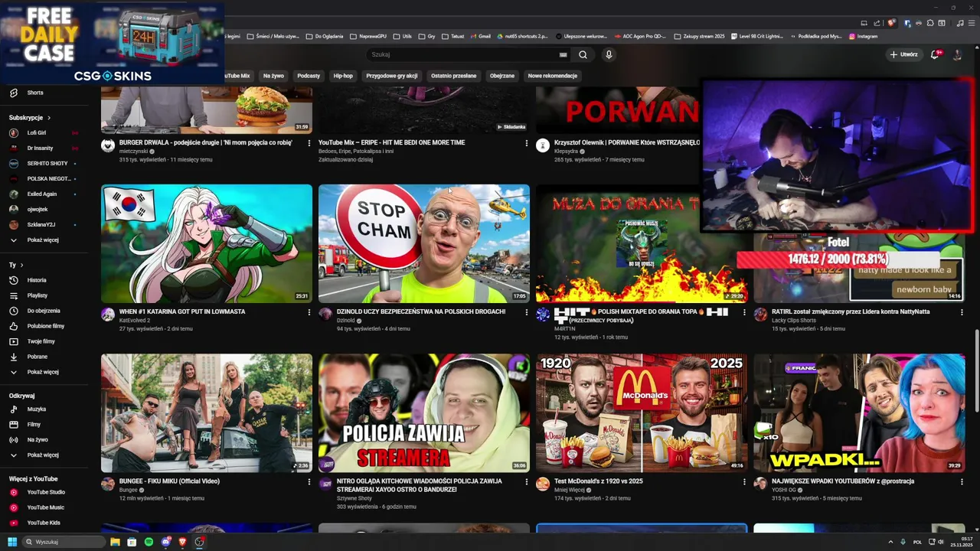The height and width of the screenshot is (551, 980).
Task: Click the Brave Shields icon in the address bar
Action: 891,23
